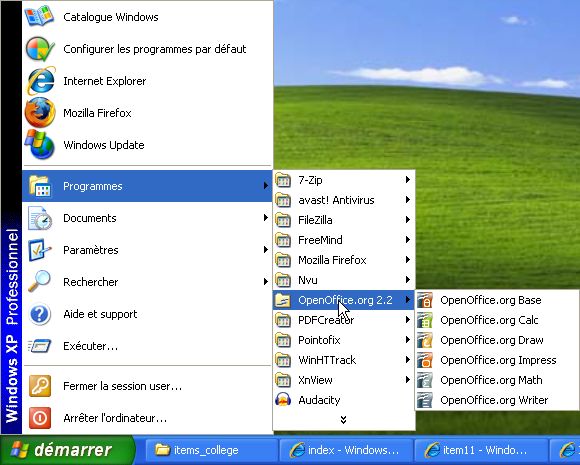Screen dimensions: 580x465
Task: Select Mozilla Firefox in the programs submenu
Action: coord(344,260)
